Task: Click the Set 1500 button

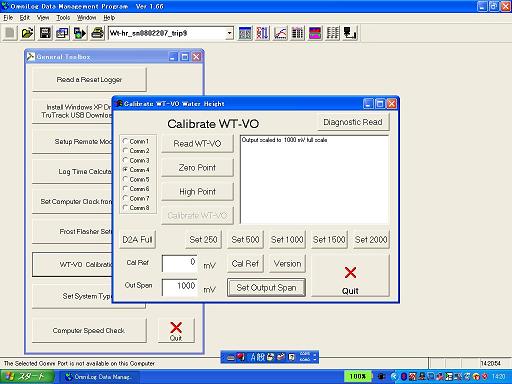Action: coord(329,239)
